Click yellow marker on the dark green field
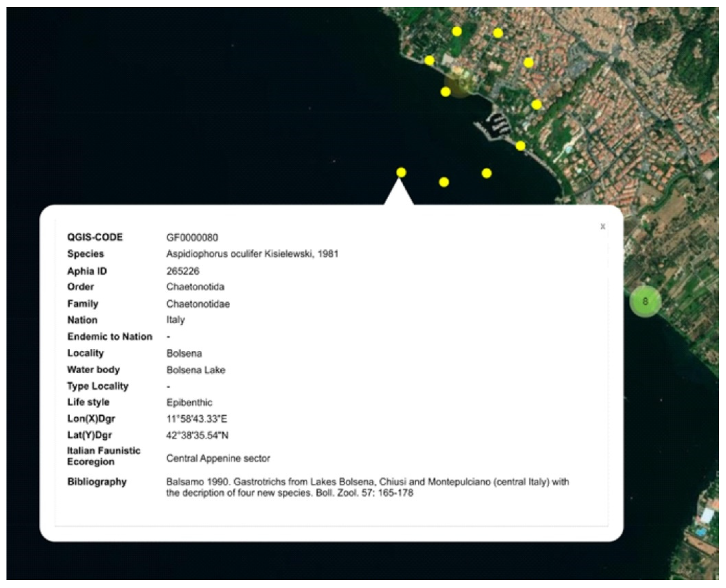 click(x=457, y=31)
